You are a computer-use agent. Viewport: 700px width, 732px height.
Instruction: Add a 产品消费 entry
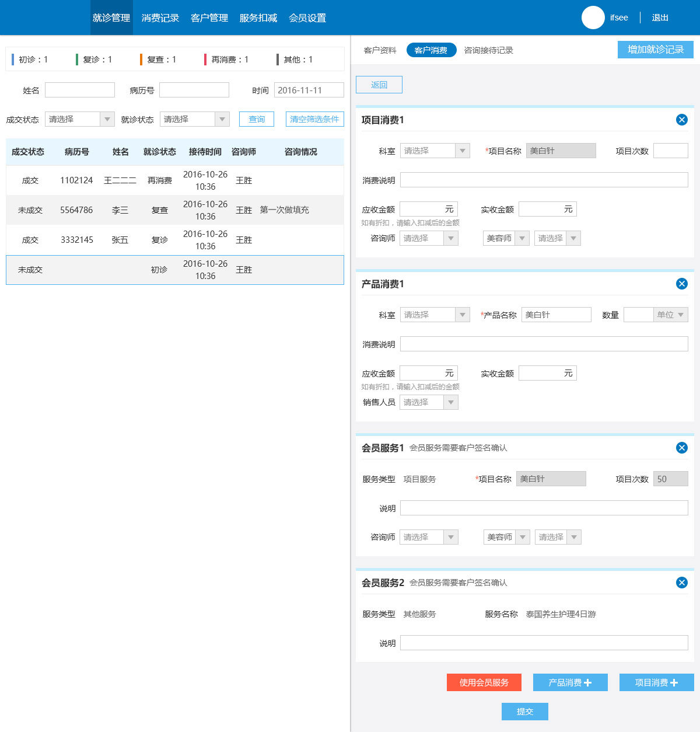coord(570,682)
